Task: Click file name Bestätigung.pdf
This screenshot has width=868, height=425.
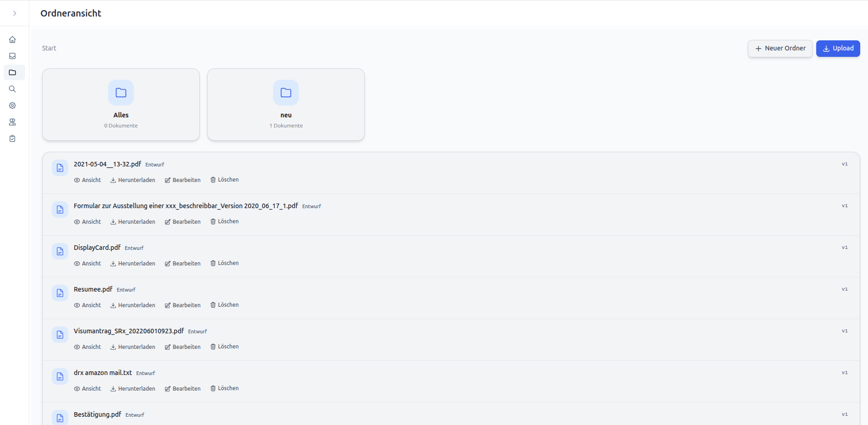Action: pos(98,414)
